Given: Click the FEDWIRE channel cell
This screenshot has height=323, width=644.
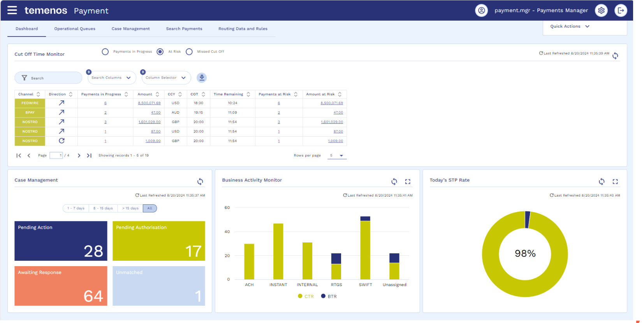Looking at the screenshot, I should point(30,103).
